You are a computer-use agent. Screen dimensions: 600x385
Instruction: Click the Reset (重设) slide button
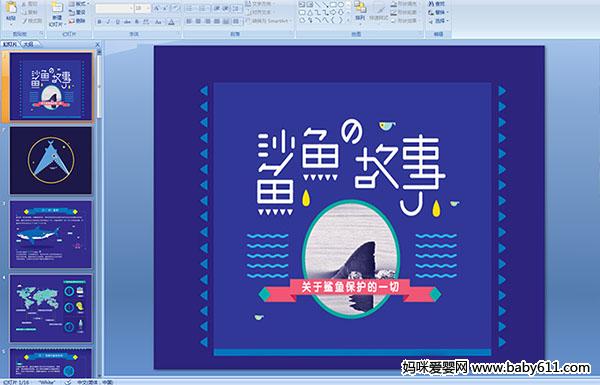[x=78, y=12]
